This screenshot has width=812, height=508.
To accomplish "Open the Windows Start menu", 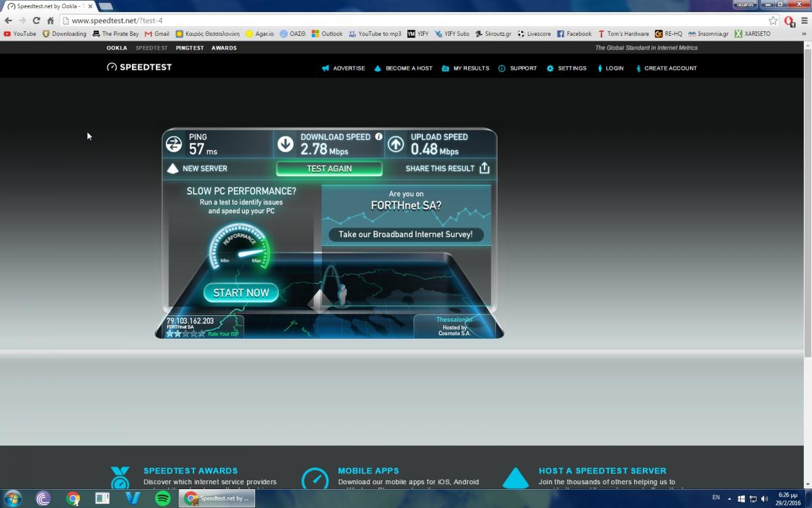I will (12, 499).
